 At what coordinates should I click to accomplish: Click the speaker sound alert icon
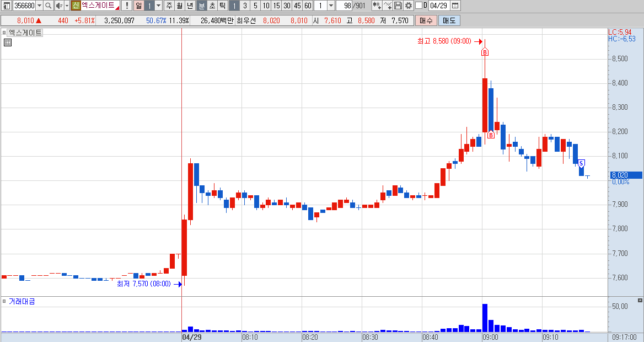[59, 6]
